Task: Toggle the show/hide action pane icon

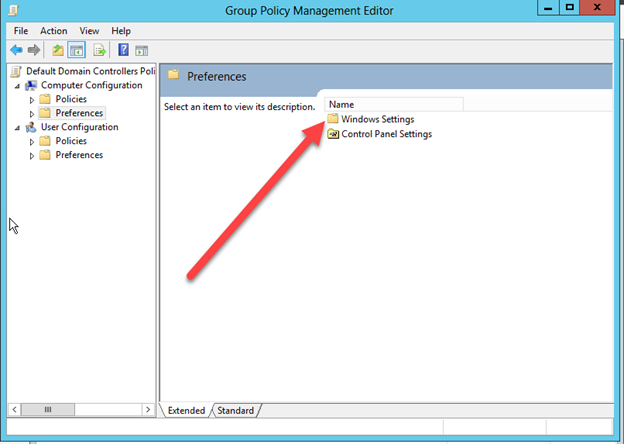Action: point(142,51)
